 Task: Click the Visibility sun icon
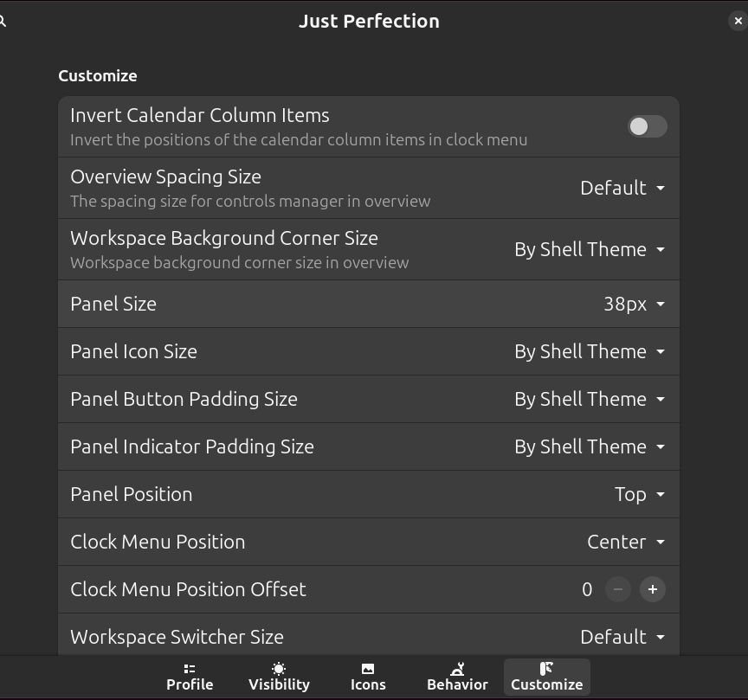pos(279,669)
